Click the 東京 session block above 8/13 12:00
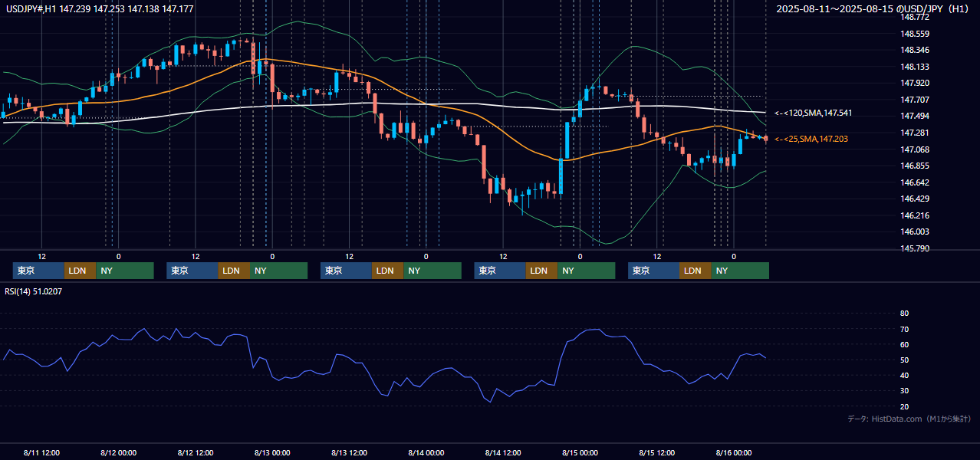This screenshot has height=460, width=980. click(x=346, y=271)
